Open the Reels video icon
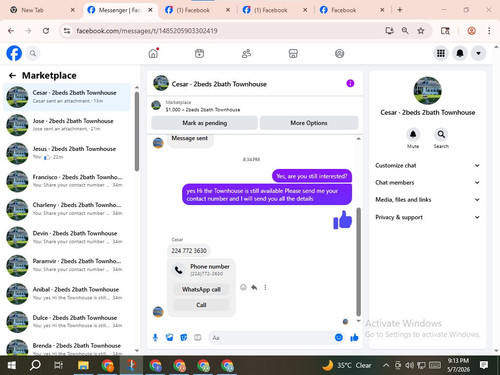500x375 pixels. coord(199,53)
